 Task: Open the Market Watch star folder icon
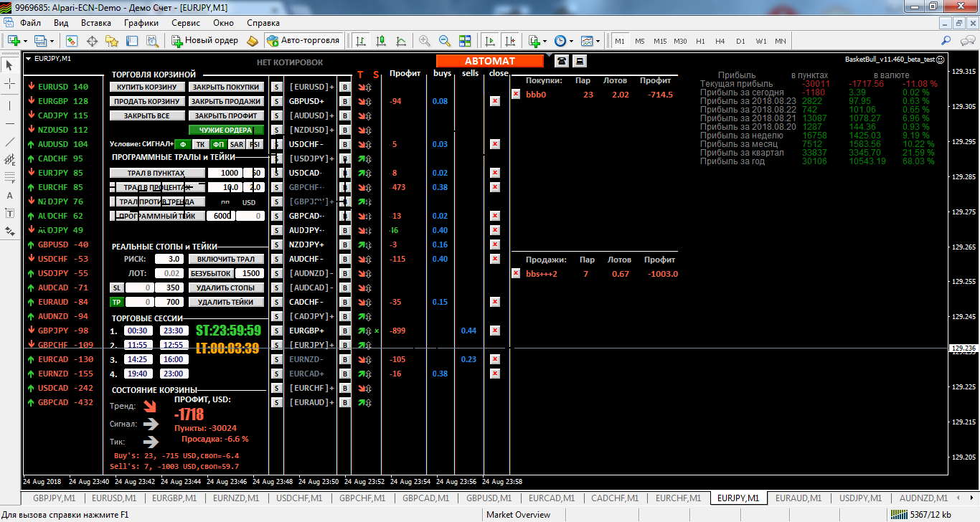[111, 41]
